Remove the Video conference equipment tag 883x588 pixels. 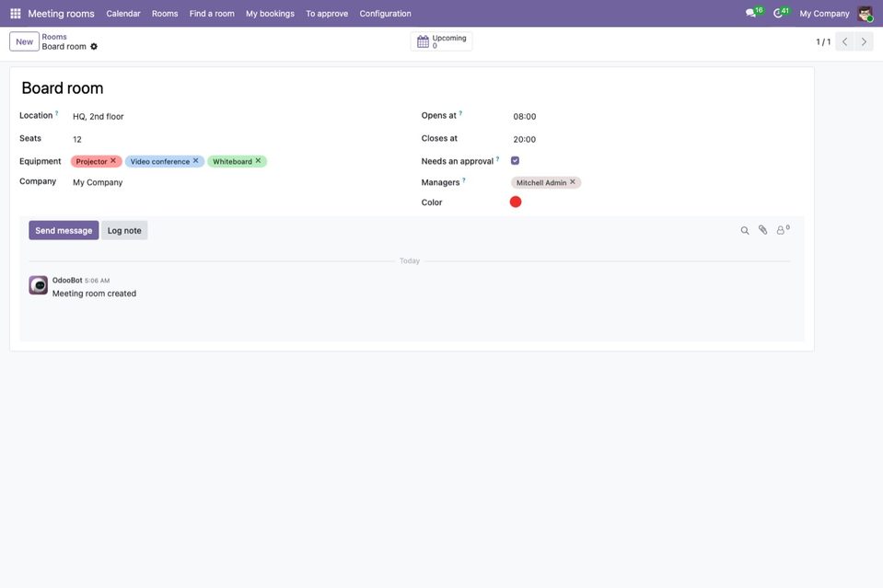point(196,161)
